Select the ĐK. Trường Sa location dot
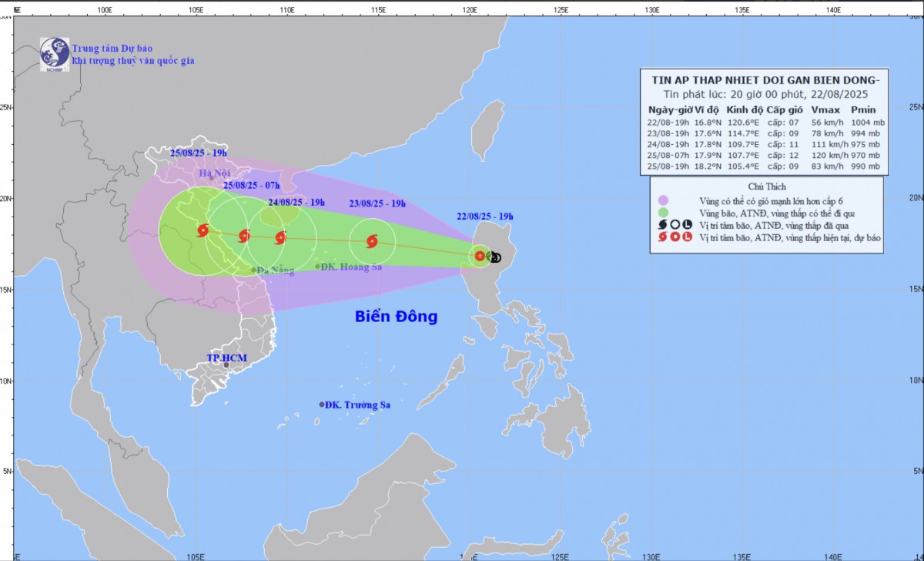 [x=322, y=405]
